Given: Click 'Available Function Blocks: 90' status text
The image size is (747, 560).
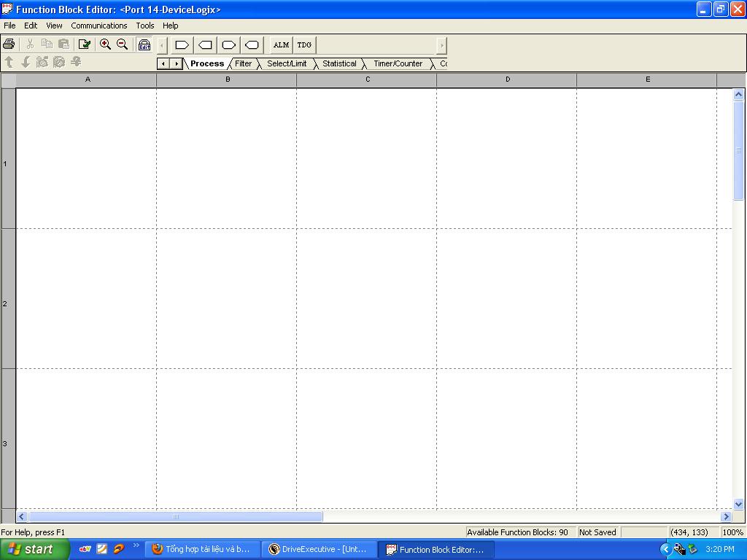Looking at the screenshot, I should pos(517,532).
